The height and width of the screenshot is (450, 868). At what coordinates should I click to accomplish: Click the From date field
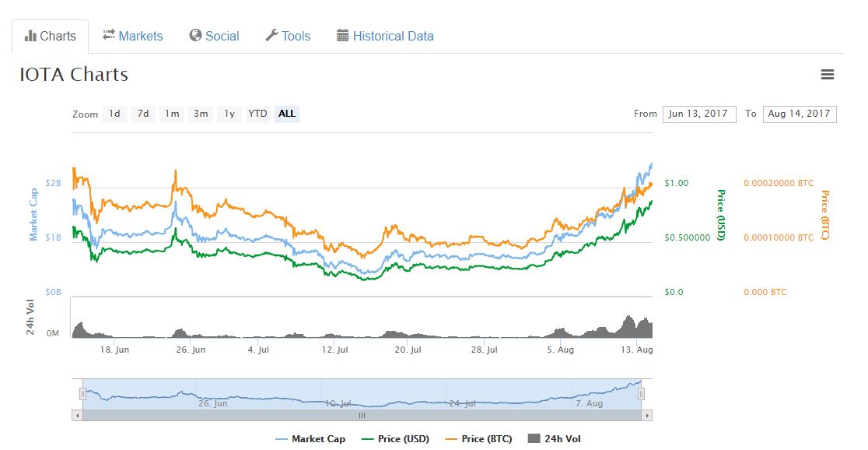coord(699,114)
